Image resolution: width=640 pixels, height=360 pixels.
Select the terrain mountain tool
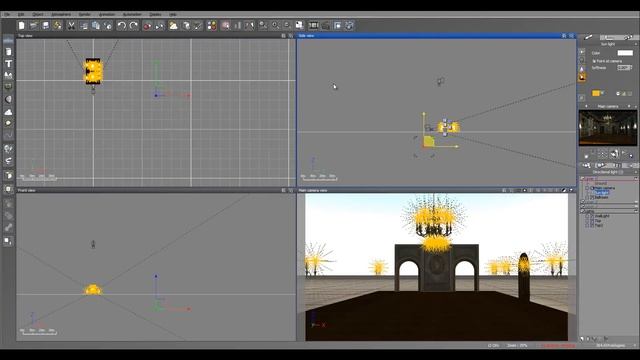(x=8, y=75)
